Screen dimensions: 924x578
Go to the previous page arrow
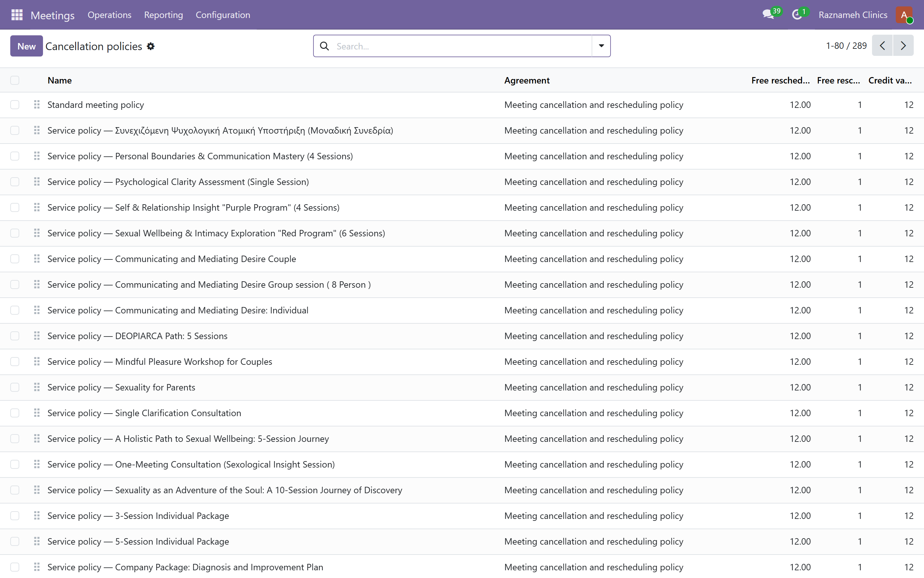pos(882,46)
